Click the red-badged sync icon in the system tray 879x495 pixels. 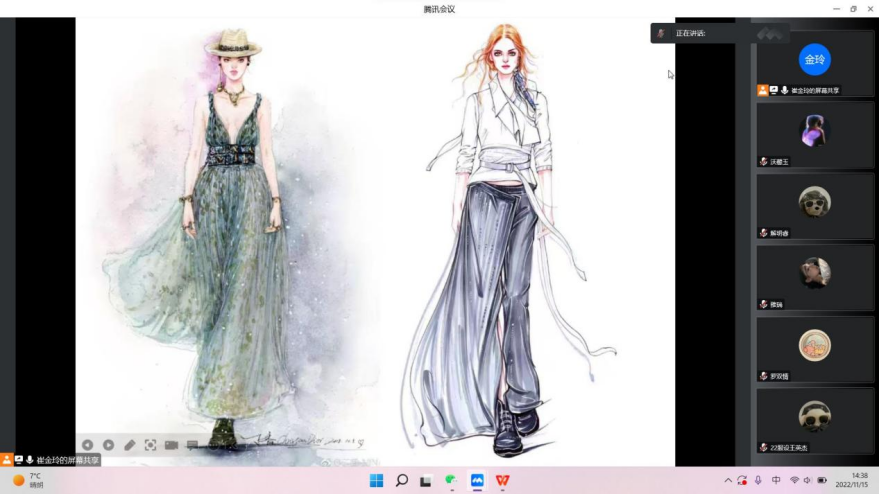742,480
